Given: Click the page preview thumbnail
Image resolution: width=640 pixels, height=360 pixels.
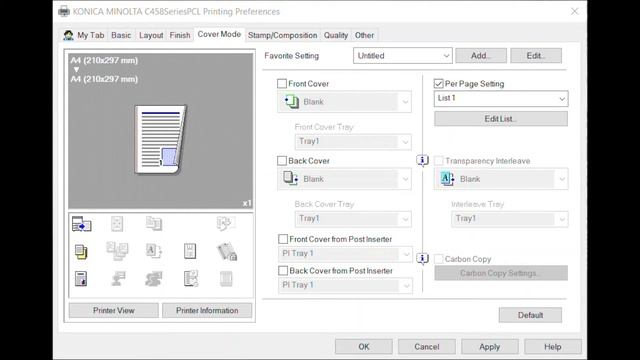Looking at the screenshot, I should coord(161,139).
